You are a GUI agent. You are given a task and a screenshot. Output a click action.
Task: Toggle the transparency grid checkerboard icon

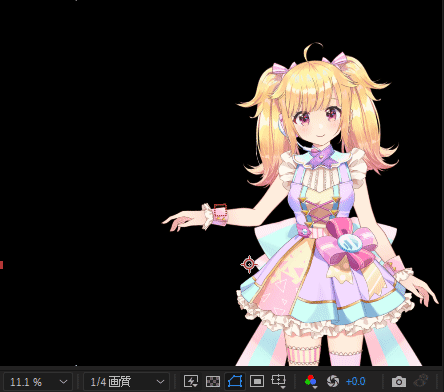click(213, 381)
